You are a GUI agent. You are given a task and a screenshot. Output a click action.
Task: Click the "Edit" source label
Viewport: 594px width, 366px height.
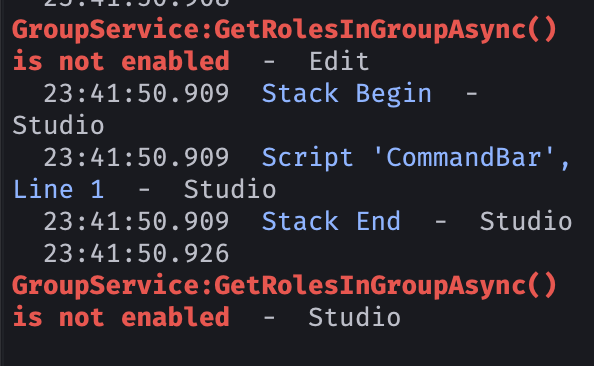tap(339, 61)
